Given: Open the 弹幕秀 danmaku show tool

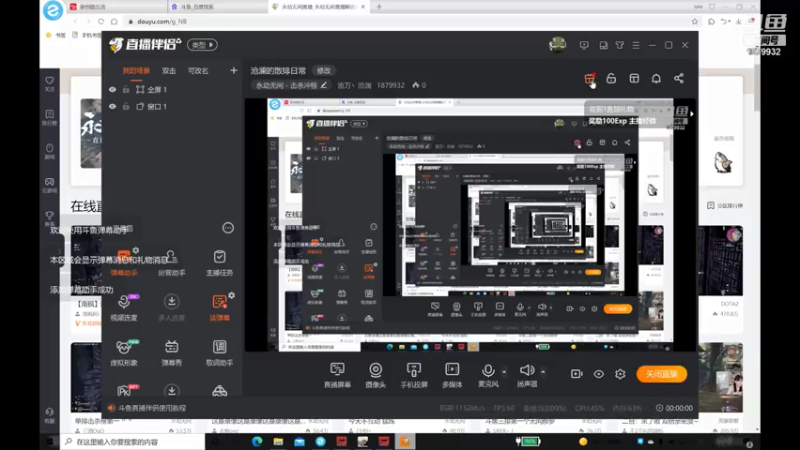Looking at the screenshot, I should (x=171, y=352).
